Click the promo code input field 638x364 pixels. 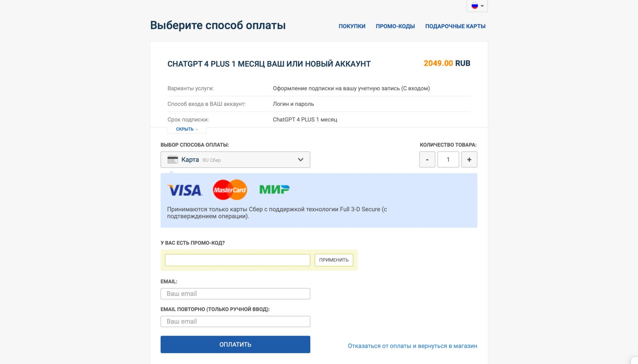[237, 260]
